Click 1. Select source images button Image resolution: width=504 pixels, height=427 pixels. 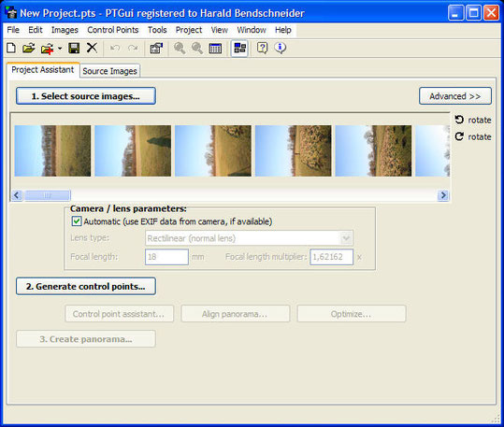tap(86, 96)
